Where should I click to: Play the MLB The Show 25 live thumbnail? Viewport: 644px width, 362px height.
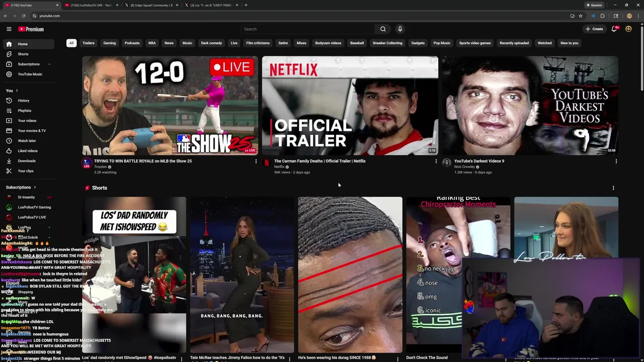[x=170, y=105]
